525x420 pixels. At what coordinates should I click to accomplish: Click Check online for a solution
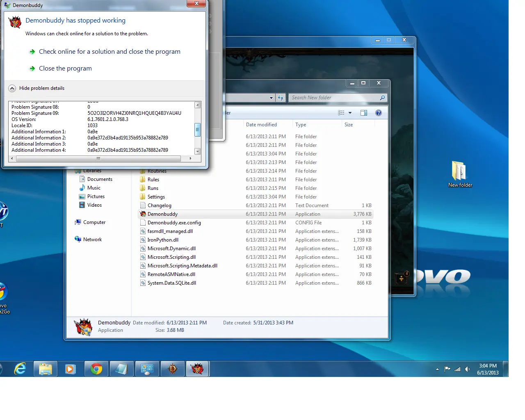110,52
